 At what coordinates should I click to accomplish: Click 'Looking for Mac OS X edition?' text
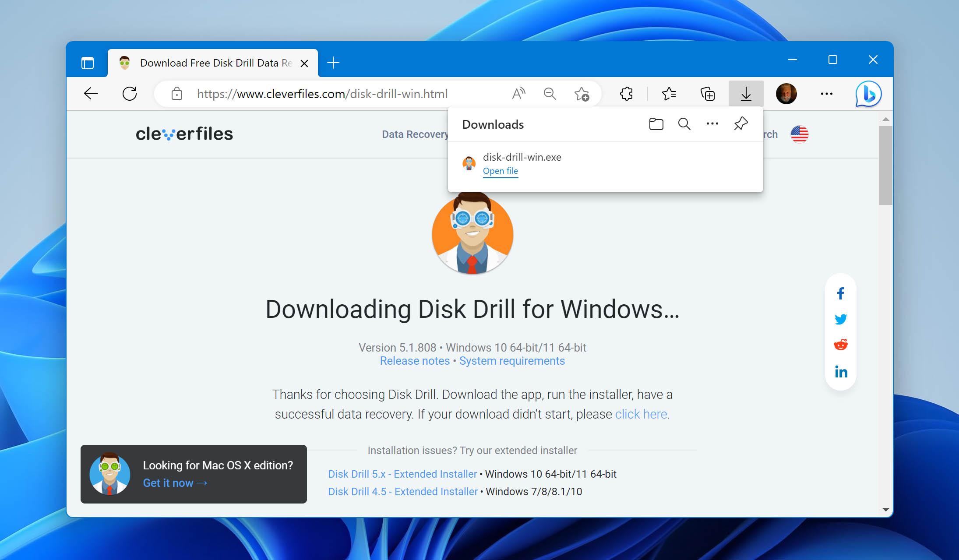point(218,465)
